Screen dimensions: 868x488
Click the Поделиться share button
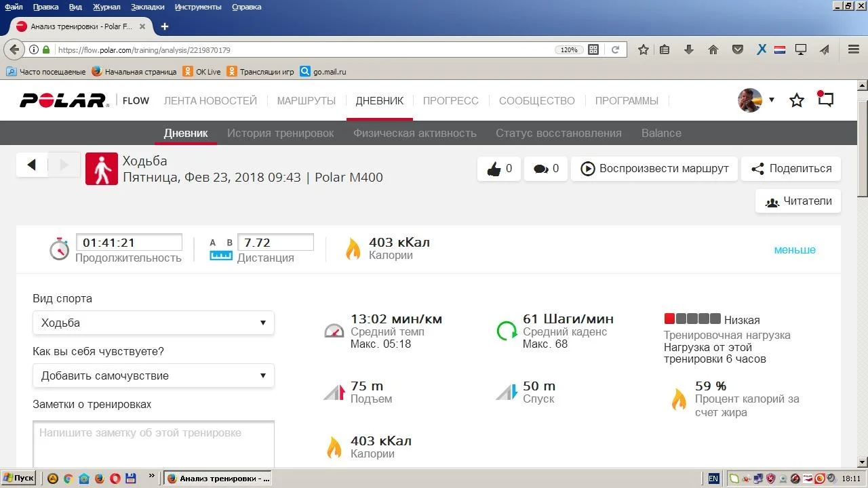791,169
